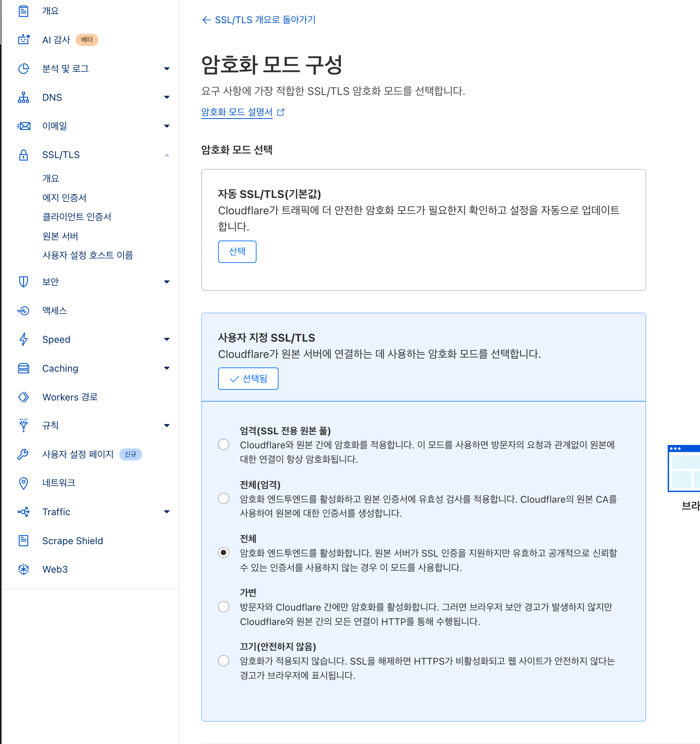
Task: Open the 암호화 모드 설명서 link
Action: [237, 112]
